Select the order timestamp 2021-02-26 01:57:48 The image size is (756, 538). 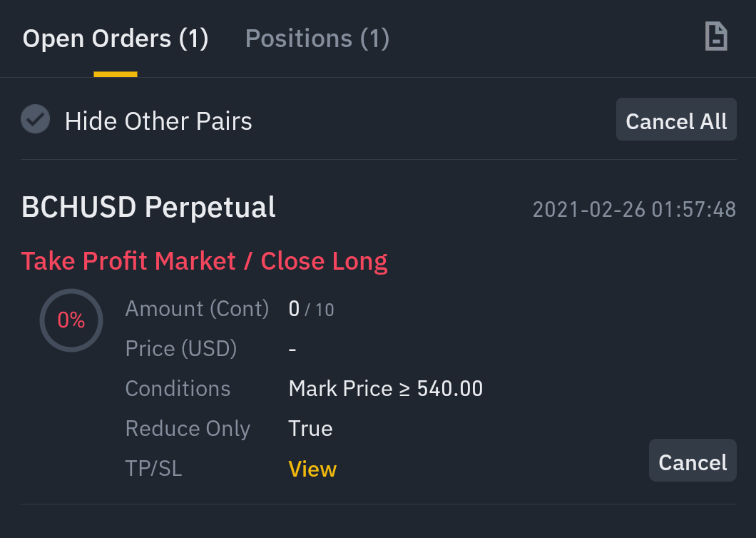click(634, 209)
